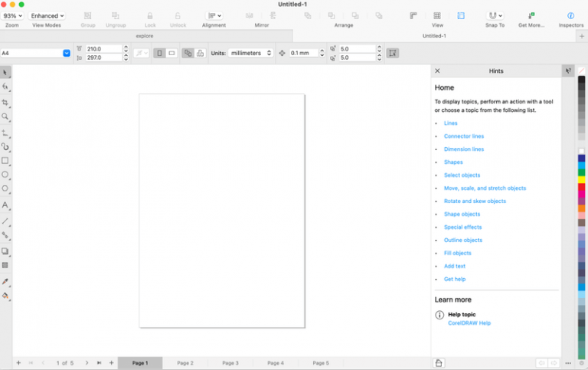The height and width of the screenshot is (370, 588).
Task: Select the Eyedropper tool
Action: click(5, 281)
